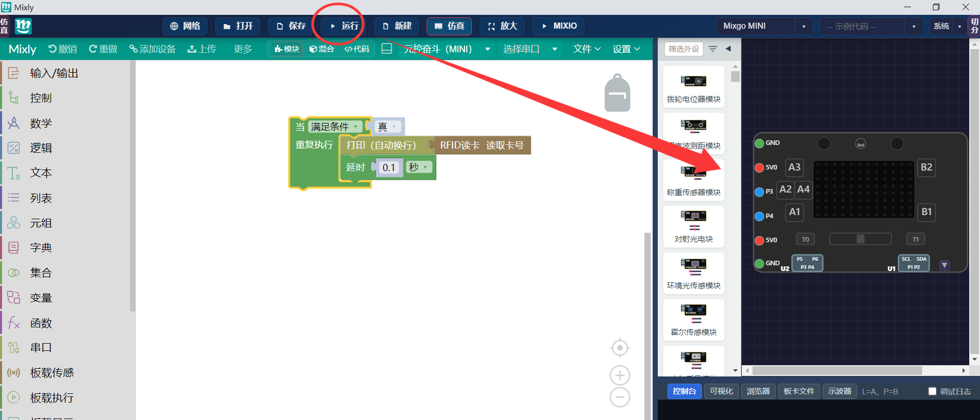Click the peripheral filter icon
The width and height of the screenshot is (980, 420).
click(713, 49)
